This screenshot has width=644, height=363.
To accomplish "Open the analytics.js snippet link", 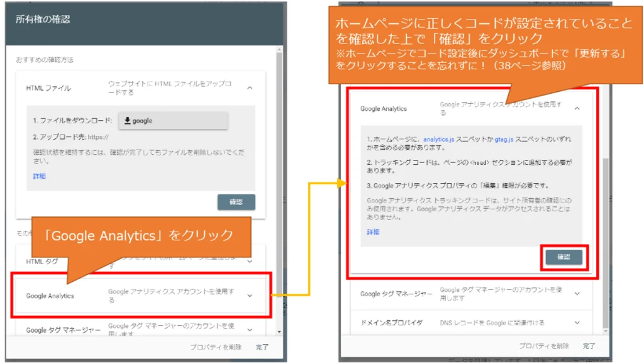I will pos(438,138).
